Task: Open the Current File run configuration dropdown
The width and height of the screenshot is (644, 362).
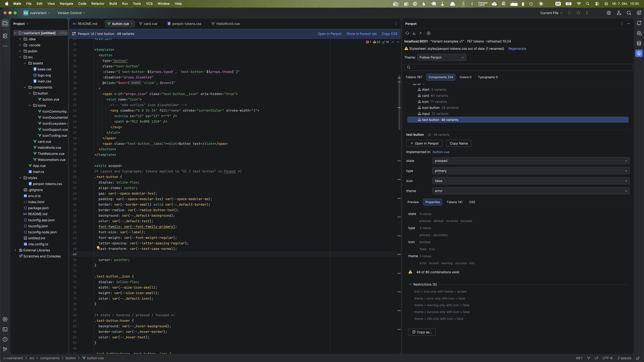Action: point(551,13)
